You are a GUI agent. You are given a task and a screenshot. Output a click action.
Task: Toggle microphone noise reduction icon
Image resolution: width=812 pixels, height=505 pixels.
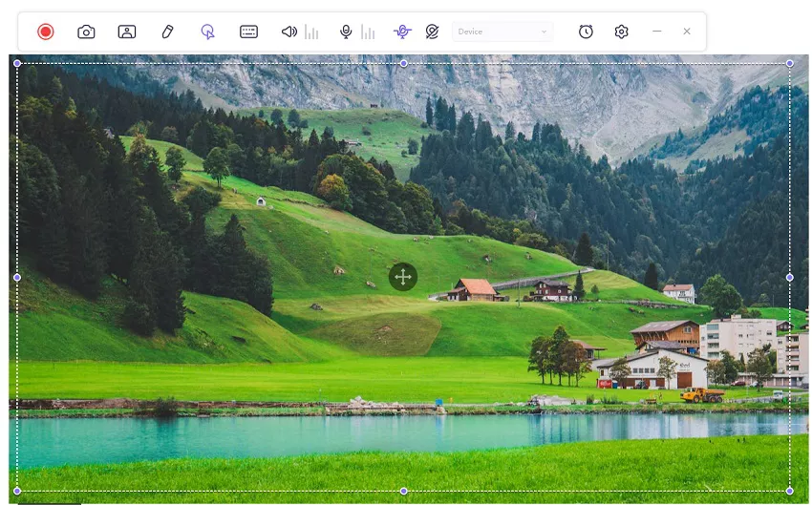pyautogui.click(x=402, y=32)
